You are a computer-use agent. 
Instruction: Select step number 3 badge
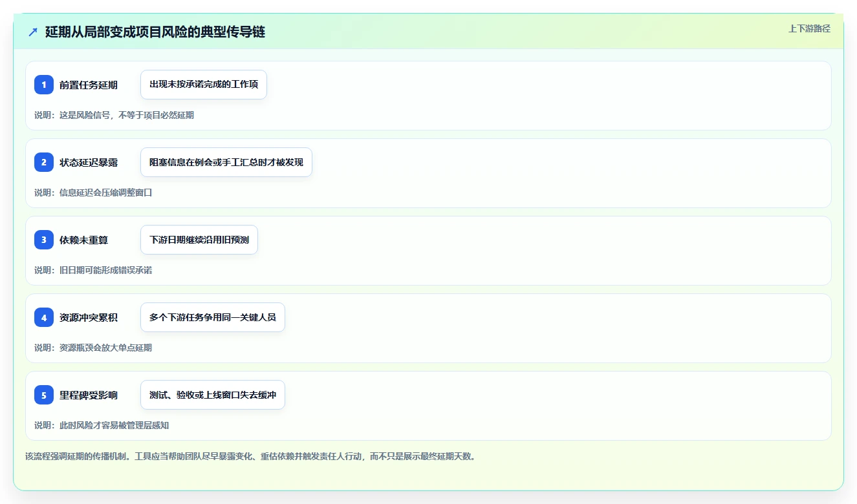point(44,240)
